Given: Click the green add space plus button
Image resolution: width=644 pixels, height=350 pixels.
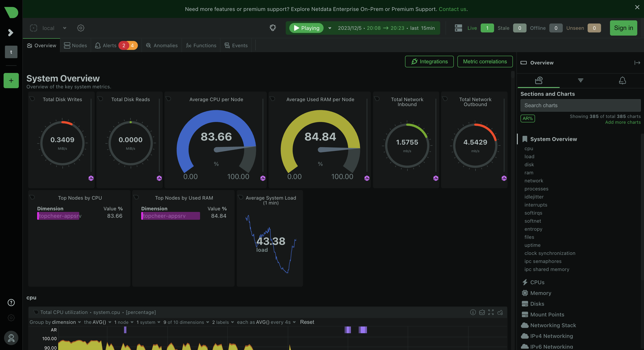Looking at the screenshot, I should [x=11, y=81].
